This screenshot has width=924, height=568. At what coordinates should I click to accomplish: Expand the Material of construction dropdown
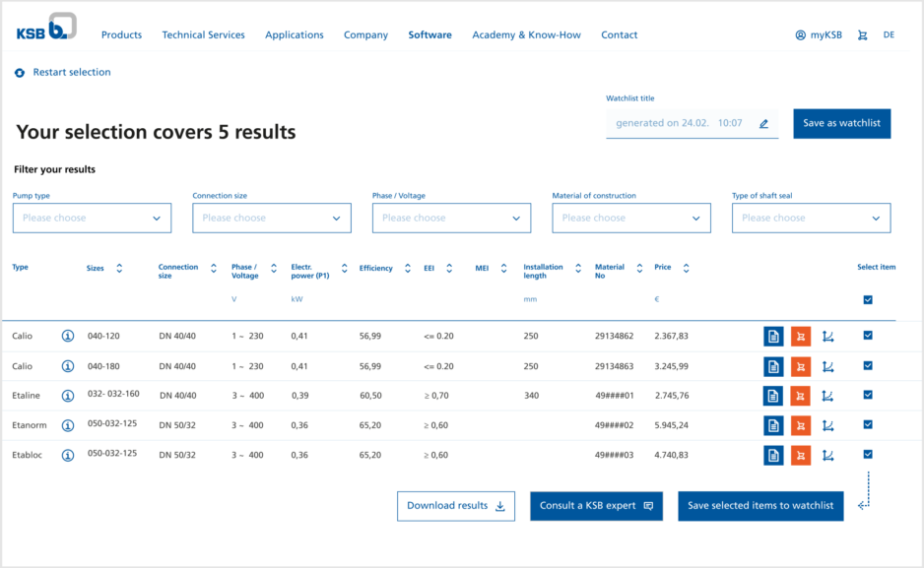(630, 219)
